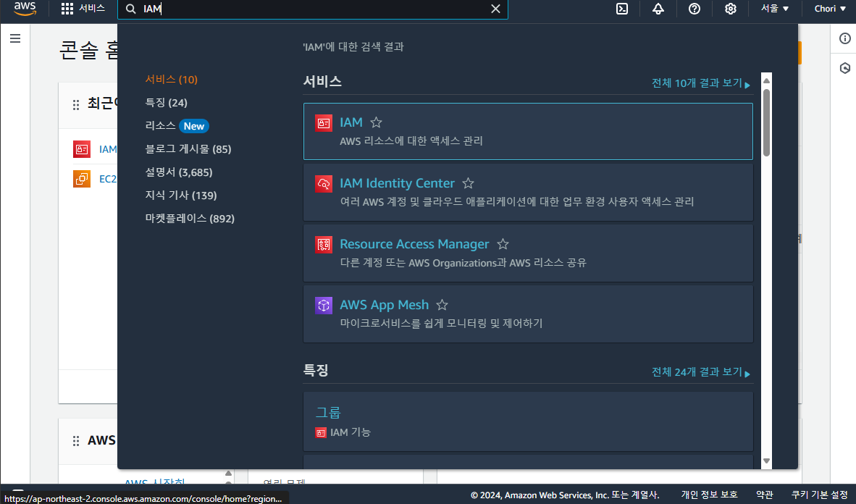Favorite IAM Identity Center with star
The width and height of the screenshot is (856, 504).
tap(468, 183)
